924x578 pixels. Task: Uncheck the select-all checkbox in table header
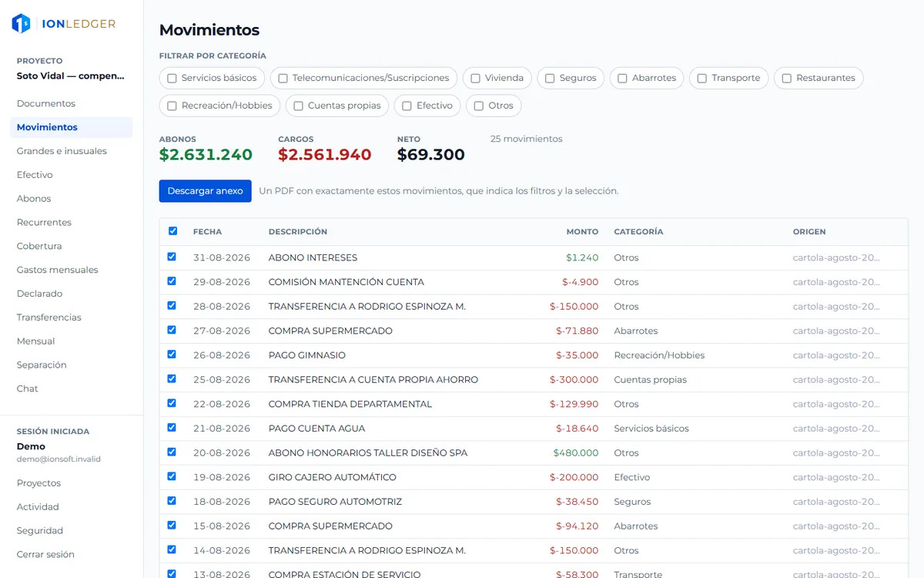(172, 231)
